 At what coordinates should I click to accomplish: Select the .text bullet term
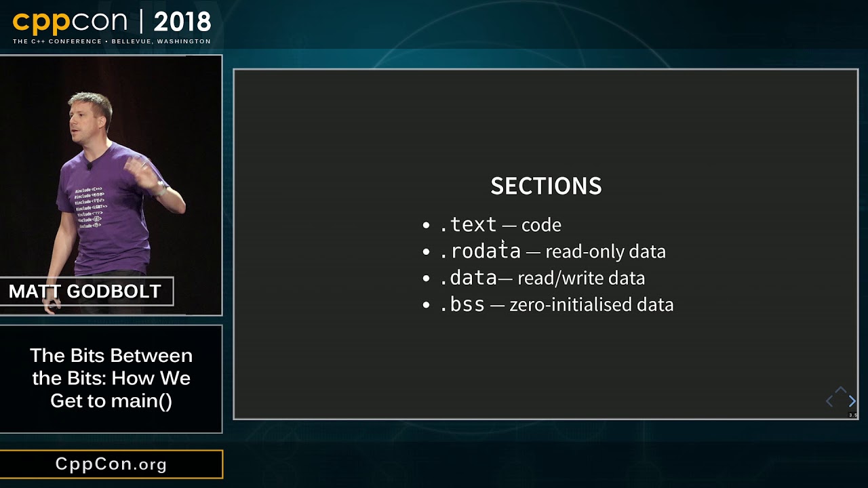click(x=468, y=224)
